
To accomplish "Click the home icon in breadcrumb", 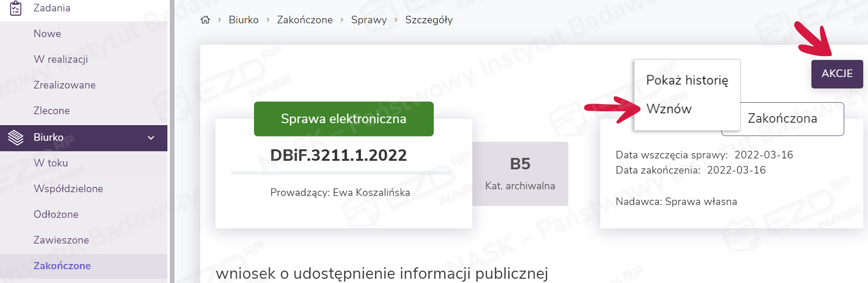I will [205, 20].
